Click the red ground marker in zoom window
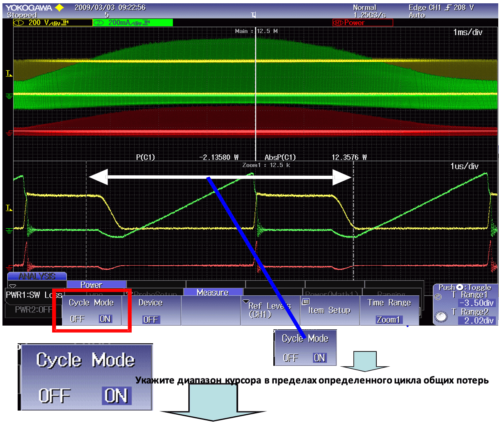Viewport: 504px width, 427px height. (9, 266)
